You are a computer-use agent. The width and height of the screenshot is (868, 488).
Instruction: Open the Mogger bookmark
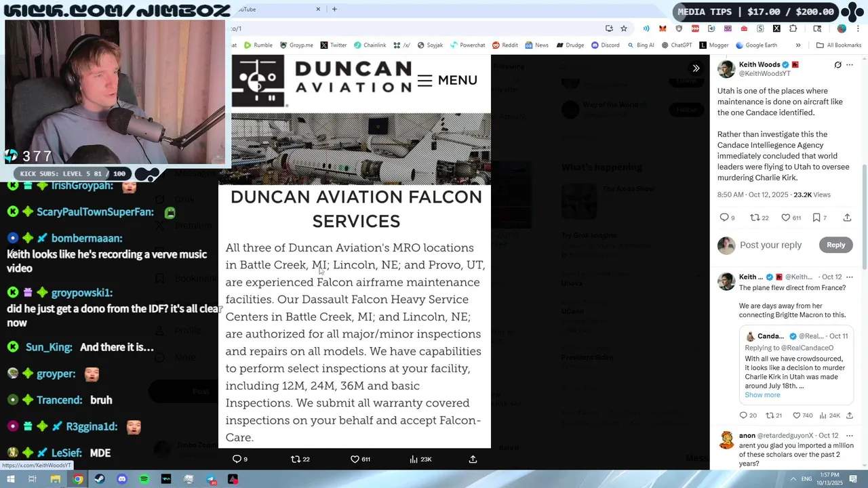click(713, 45)
